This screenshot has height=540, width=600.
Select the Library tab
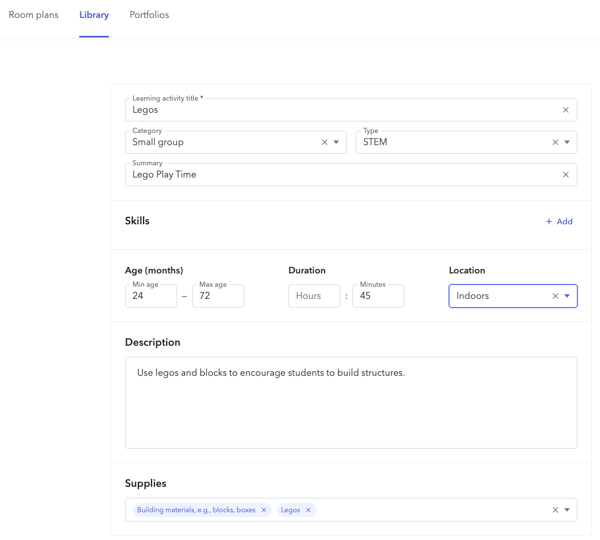[94, 15]
